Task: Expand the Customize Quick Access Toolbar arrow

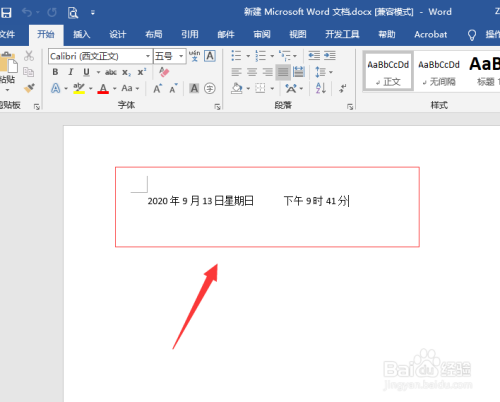Action: pos(93,13)
